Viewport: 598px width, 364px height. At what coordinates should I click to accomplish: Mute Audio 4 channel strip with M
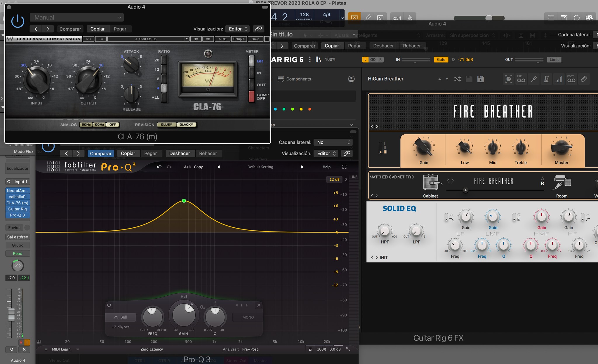click(11, 350)
